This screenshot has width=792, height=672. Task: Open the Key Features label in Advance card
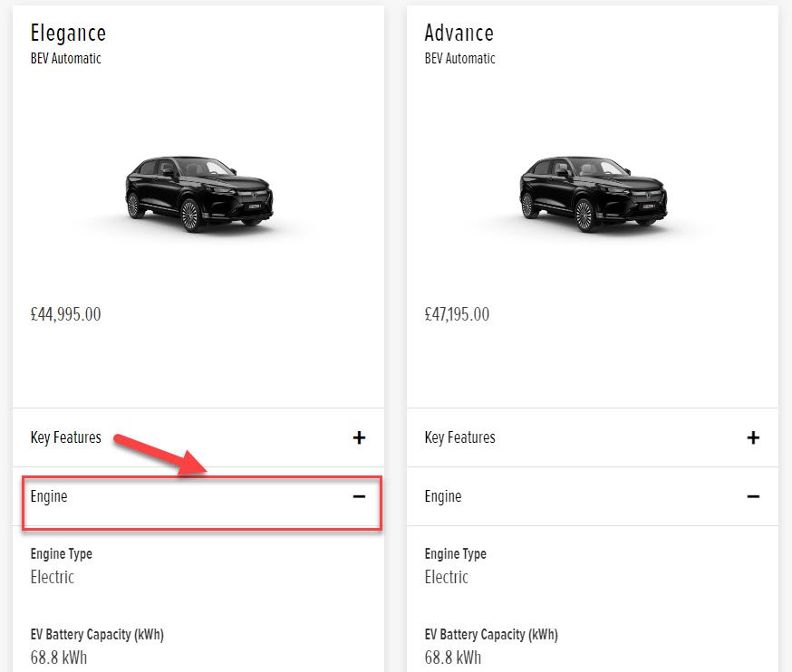coord(460,437)
